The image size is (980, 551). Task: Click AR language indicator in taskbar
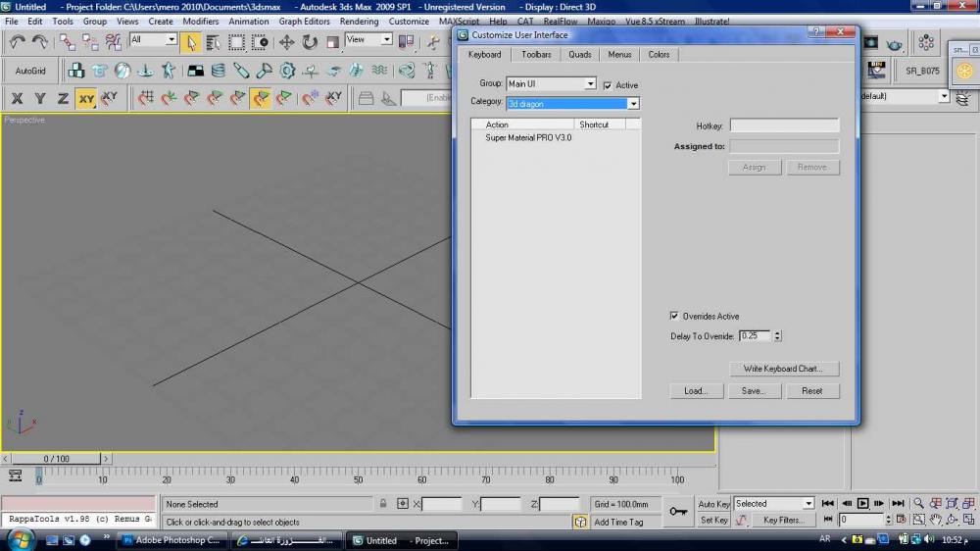[x=825, y=538]
